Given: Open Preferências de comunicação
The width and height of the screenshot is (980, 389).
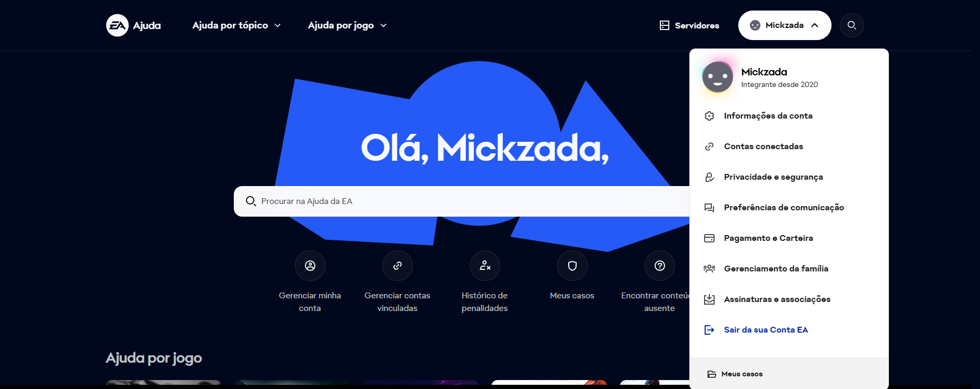Looking at the screenshot, I should tap(784, 208).
